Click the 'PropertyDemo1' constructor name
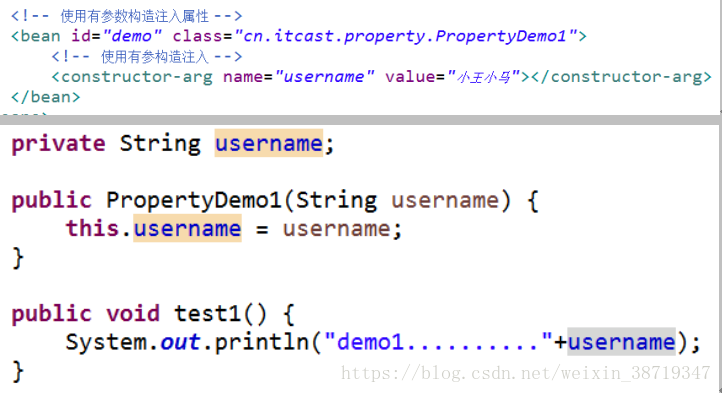Image resolution: width=722 pixels, height=393 pixels. [193, 200]
